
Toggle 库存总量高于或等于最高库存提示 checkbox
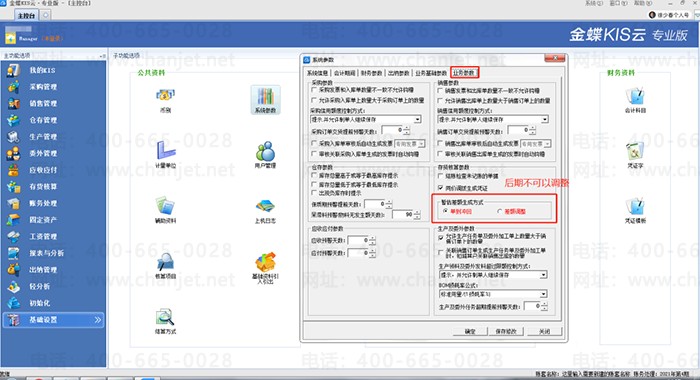[314, 175]
